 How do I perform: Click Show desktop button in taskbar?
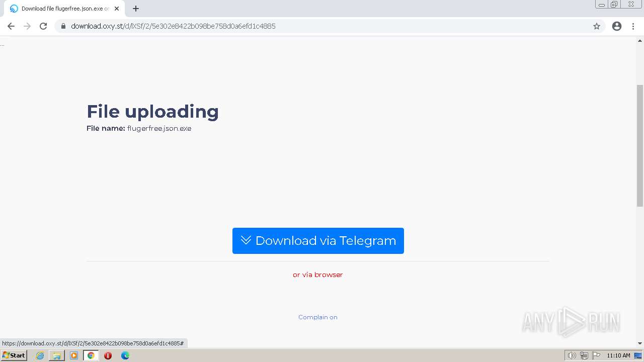coord(638,355)
